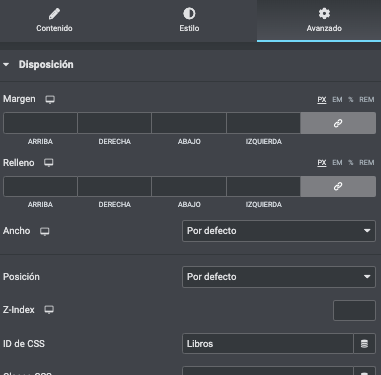
Task: Click the Relleno ABAJO input field
Action: pos(189,186)
